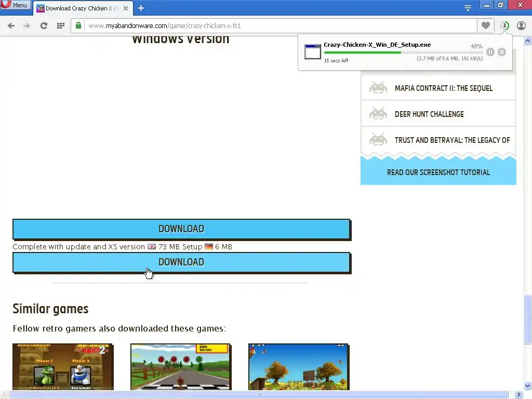Click the green security padlock icon
This screenshot has height=399, width=532.
[78, 25]
